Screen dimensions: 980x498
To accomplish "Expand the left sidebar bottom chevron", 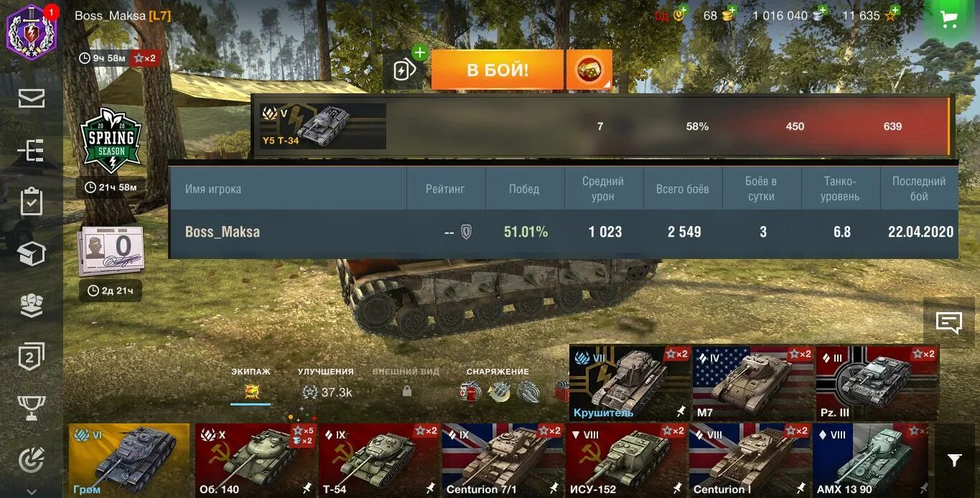I will tap(32, 492).
